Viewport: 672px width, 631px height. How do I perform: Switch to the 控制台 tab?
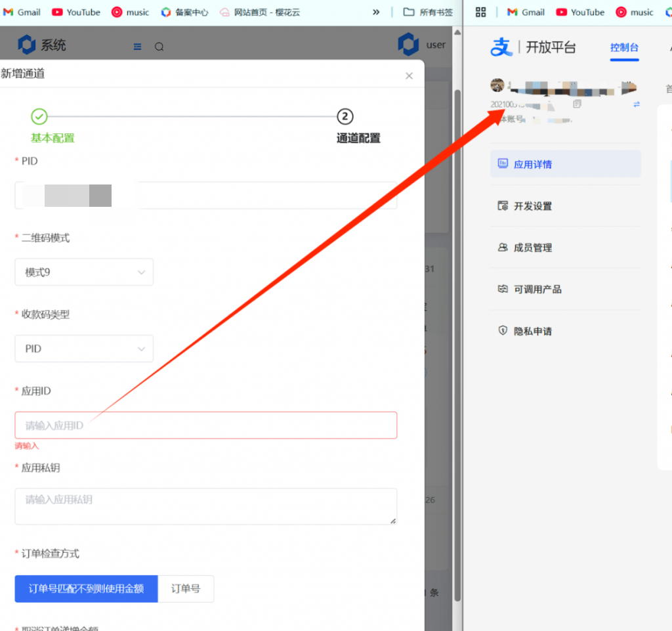point(624,48)
